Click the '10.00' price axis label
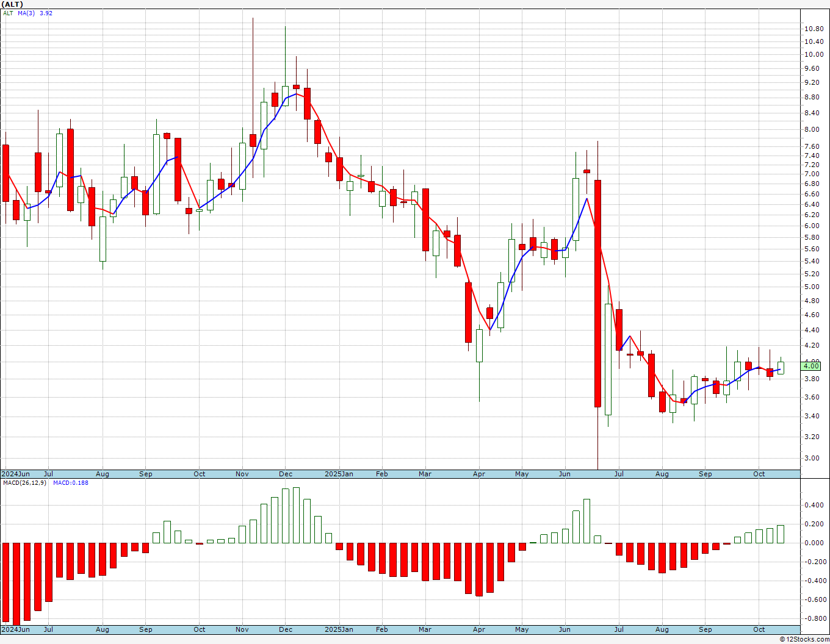 813,55
